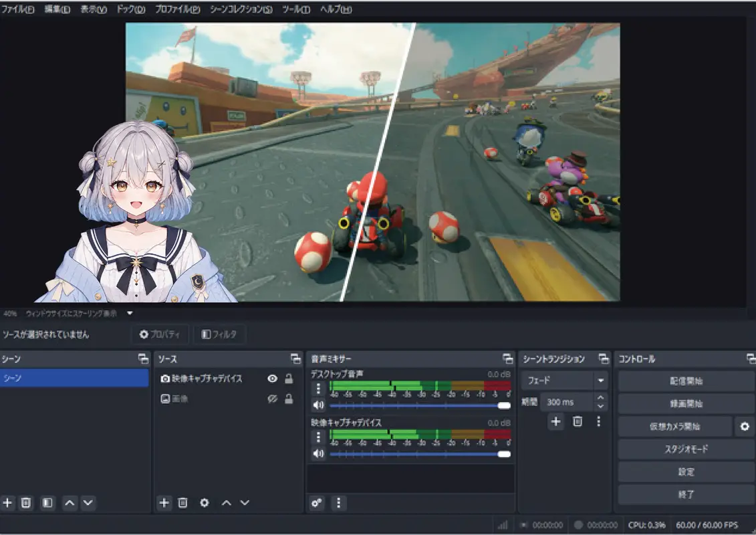Open audio mixer bottom three-dot menu
The width and height of the screenshot is (756, 535).
point(338,503)
